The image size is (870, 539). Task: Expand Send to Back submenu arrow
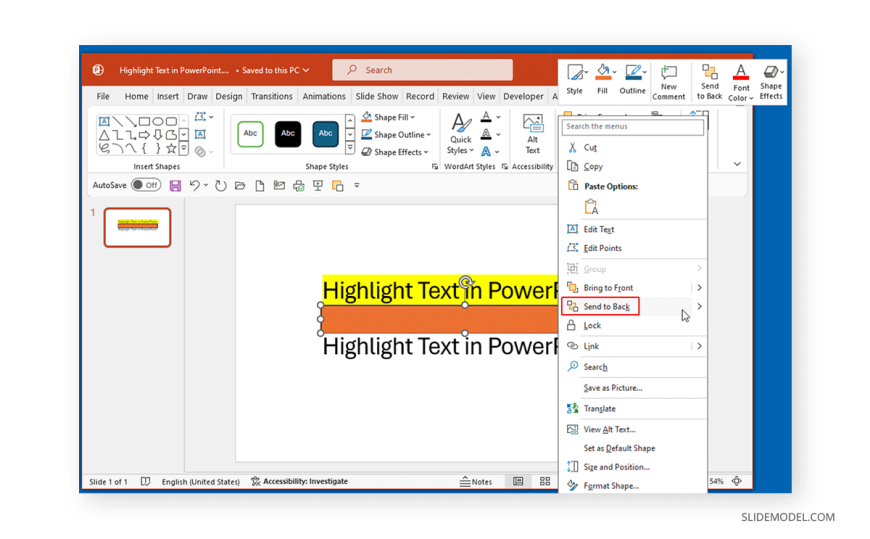pos(699,306)
